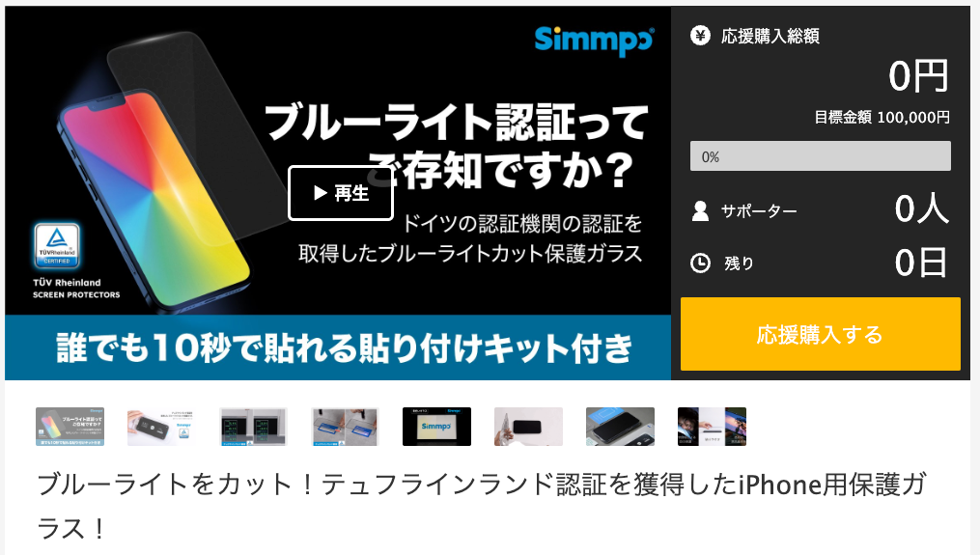Select the first thumbnail with rainbow phone

70,427
